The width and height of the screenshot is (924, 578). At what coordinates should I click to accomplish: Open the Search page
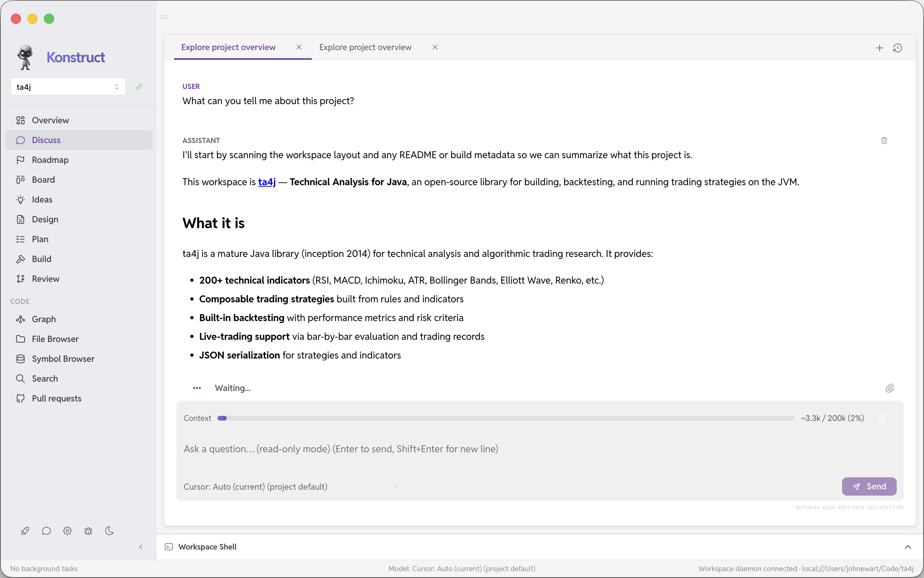point(78,379)
